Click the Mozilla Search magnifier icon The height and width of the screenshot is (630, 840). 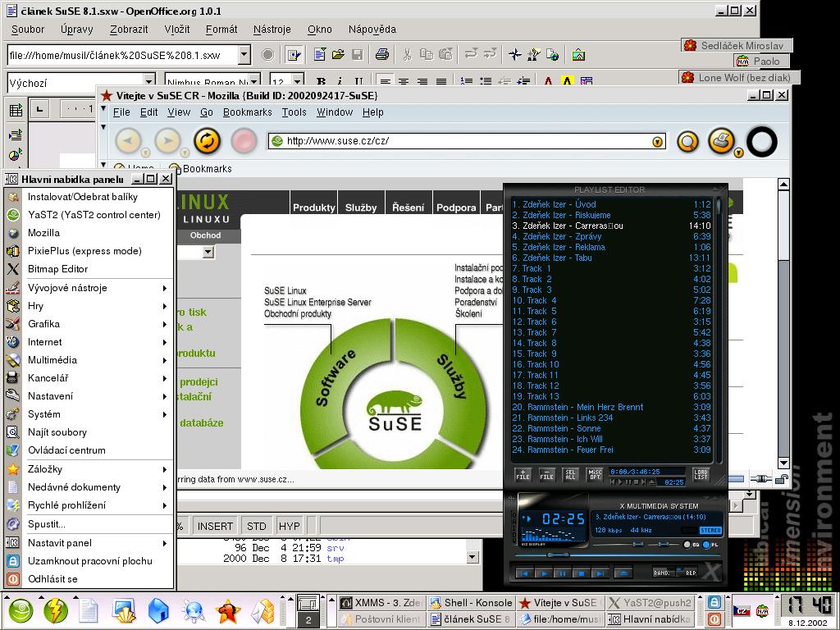pyautogui.click(x=688, y=142)
